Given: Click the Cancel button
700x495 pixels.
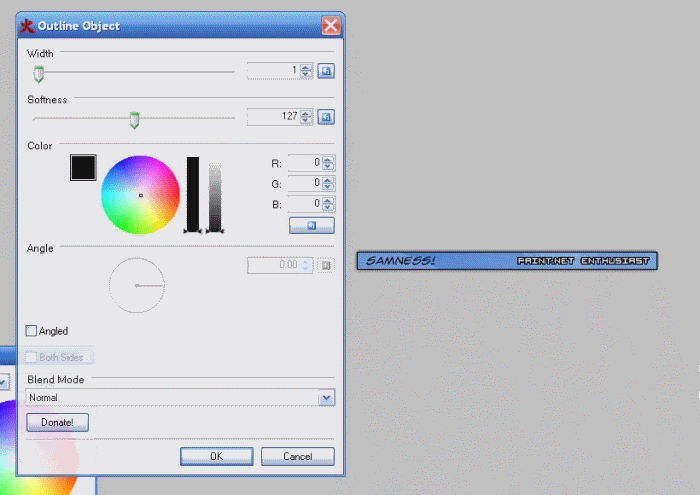Looking at the screenshot, I should point(298,456).
